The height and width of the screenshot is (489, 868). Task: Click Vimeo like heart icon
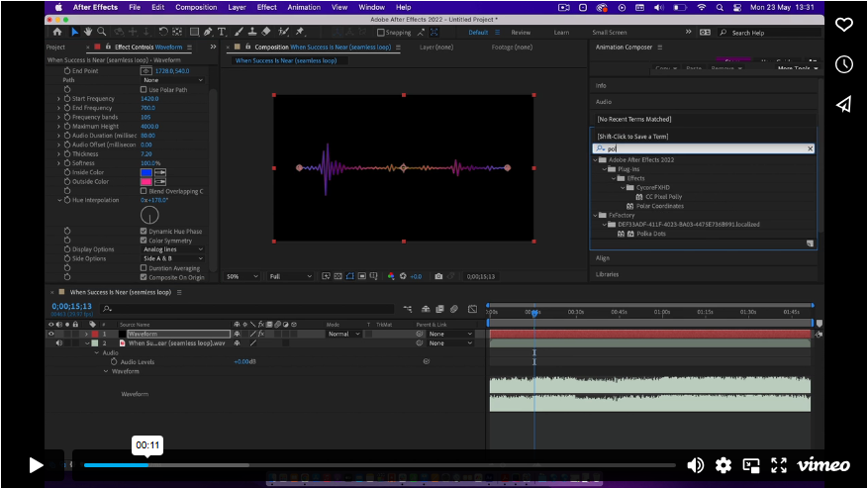point(843,25)
